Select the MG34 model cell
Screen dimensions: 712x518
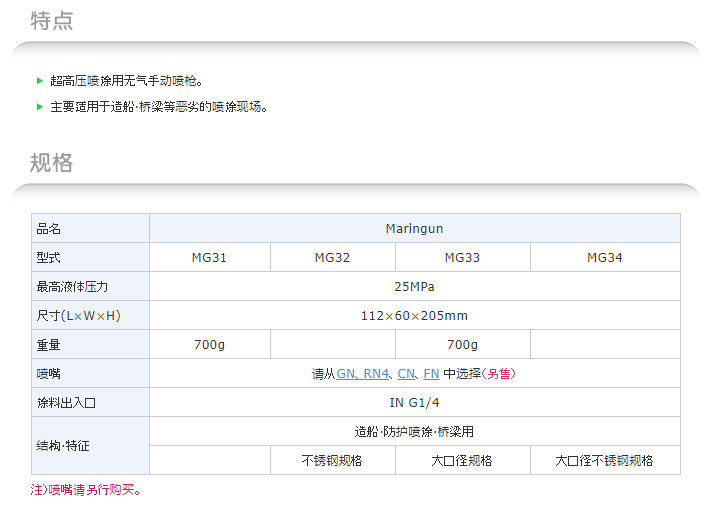point(605,257)
